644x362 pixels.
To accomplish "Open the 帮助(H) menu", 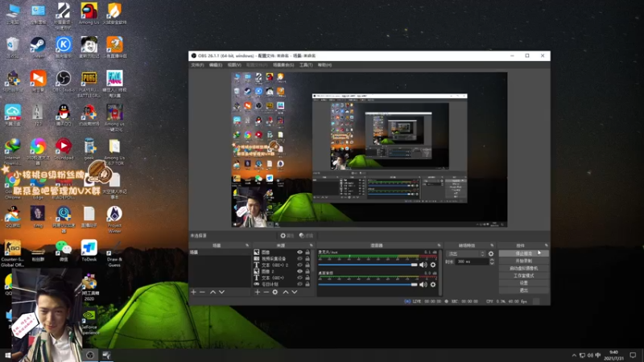I will 324,65.
